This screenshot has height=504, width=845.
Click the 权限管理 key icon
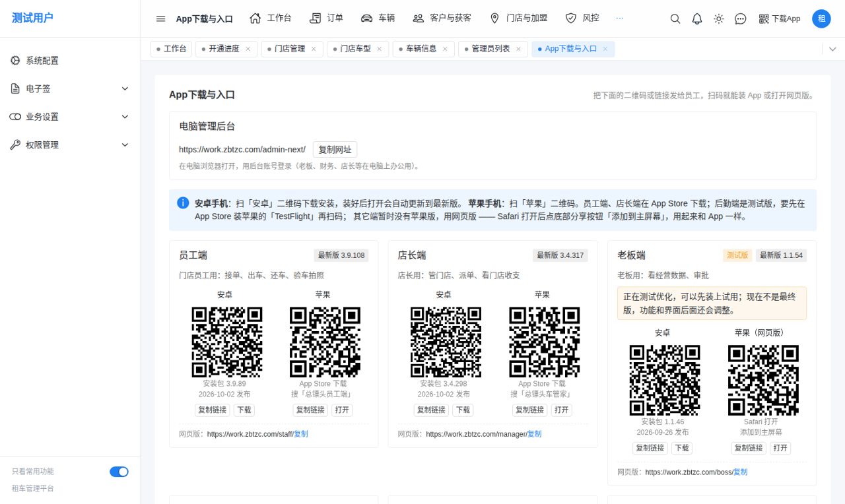coord(15,145)
